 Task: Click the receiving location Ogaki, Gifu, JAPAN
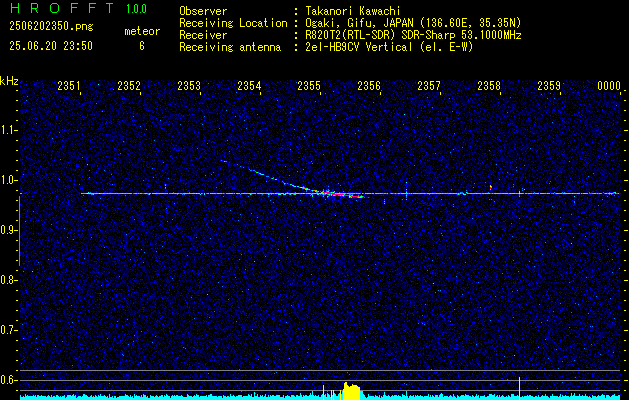tap(359, 23)
